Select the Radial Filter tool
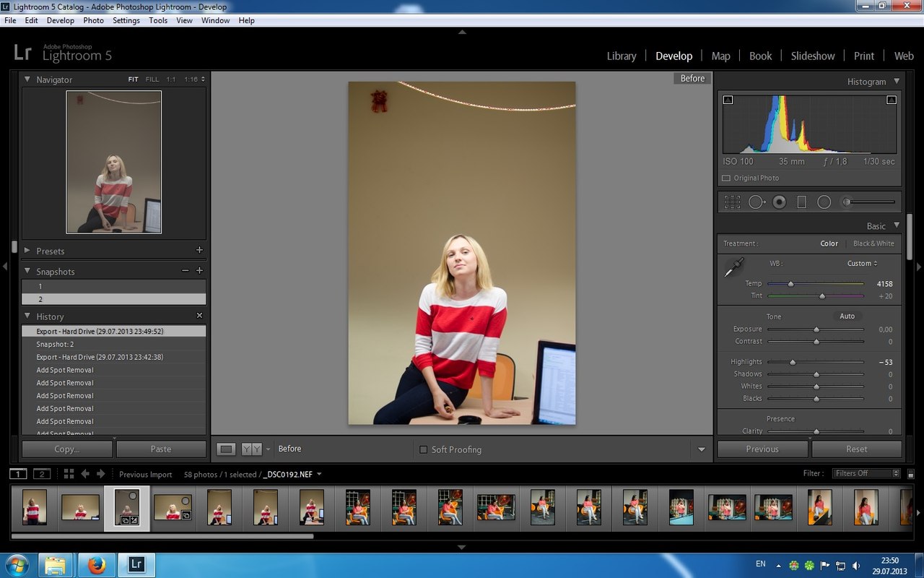Image resolution: width=924 pixels, height=578 pixels. 824,202
